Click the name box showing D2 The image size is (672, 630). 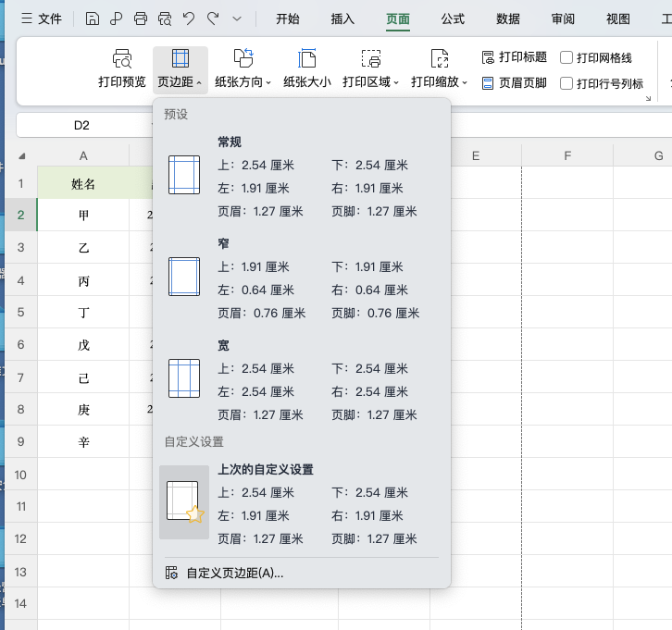[x=81, y=125]
